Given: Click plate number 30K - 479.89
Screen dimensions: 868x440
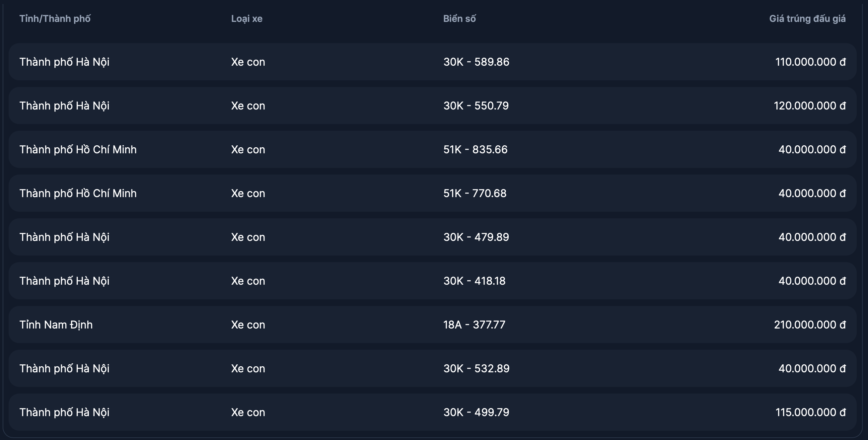Looking at the screenshot, I should click(476, 237).
